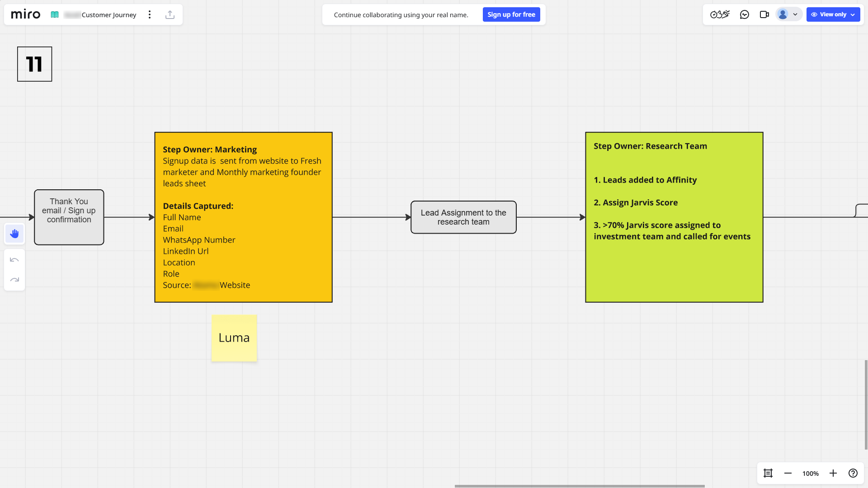Click the WhatsApp Number line
The height and width of the screenshot is (488, 868).
point(199,240)
